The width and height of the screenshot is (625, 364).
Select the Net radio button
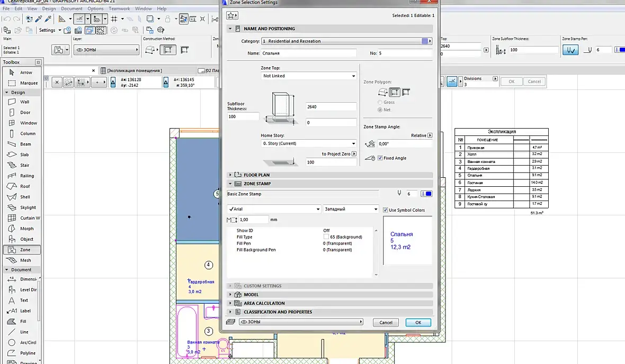[380, 110]
